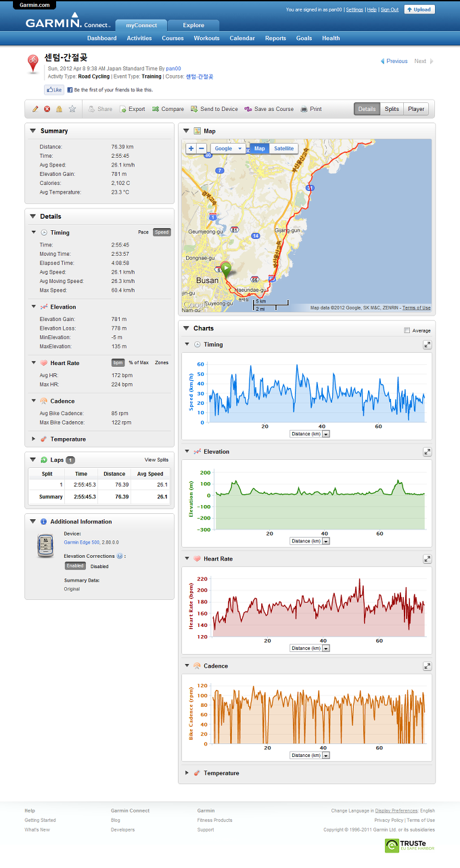Switch Timing to Pace
The image size is (460, 868).
tap(143, 232)
